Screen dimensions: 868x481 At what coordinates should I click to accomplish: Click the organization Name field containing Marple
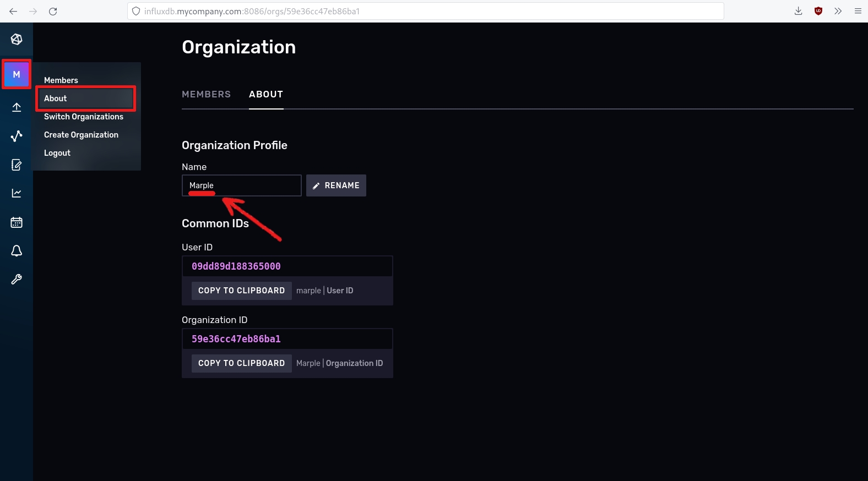click(x=241, y=185)
